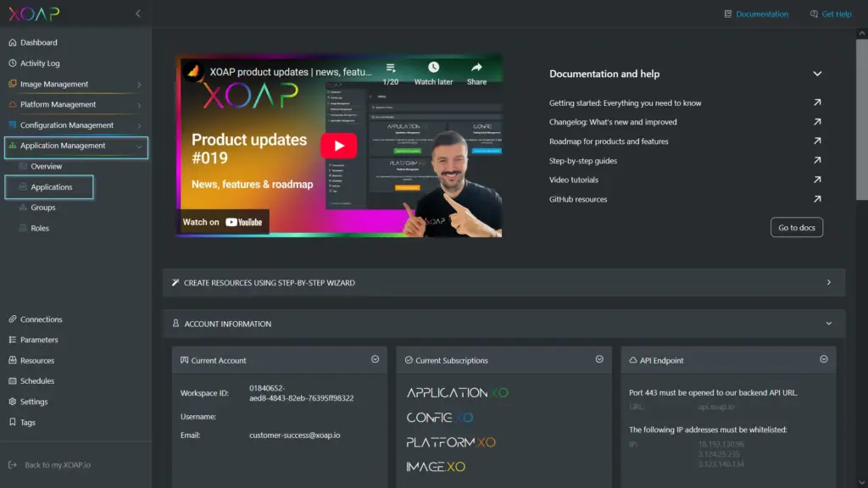Collapse the API Endpoint card
The image size is (868, 488).
click(823, 359)
